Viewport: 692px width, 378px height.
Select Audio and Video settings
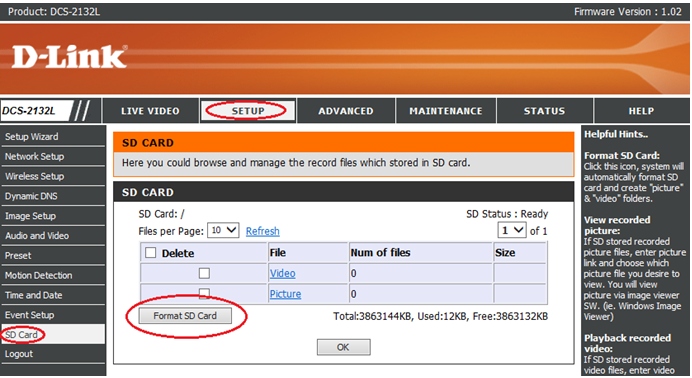(x=53, y=236)
